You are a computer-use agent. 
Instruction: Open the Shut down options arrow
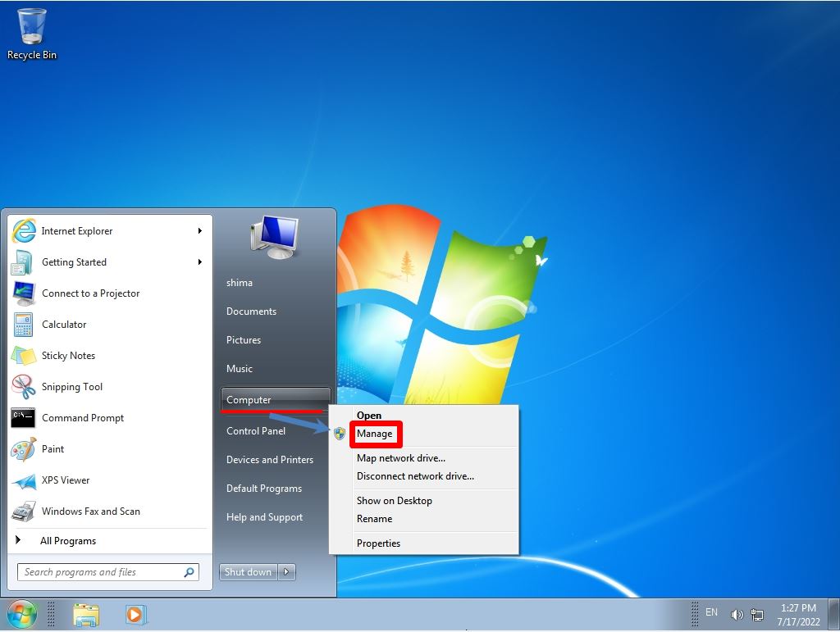click(x=286, y=572)
